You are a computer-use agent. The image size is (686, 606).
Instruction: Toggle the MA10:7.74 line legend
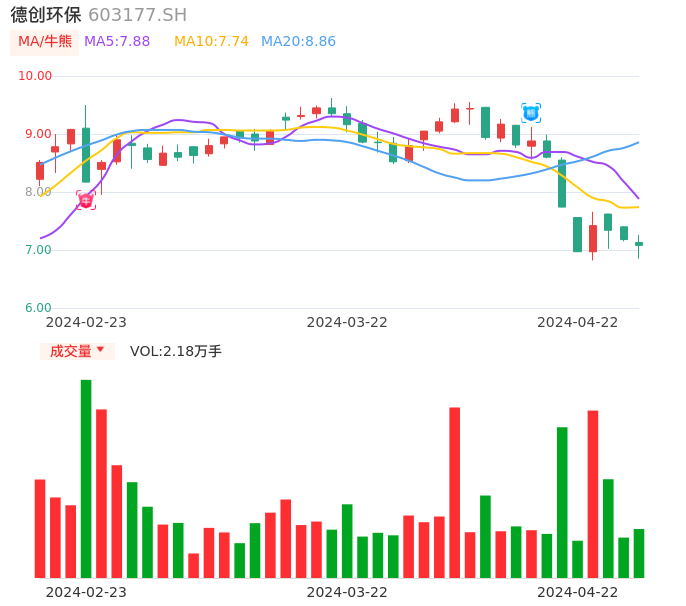211,41
